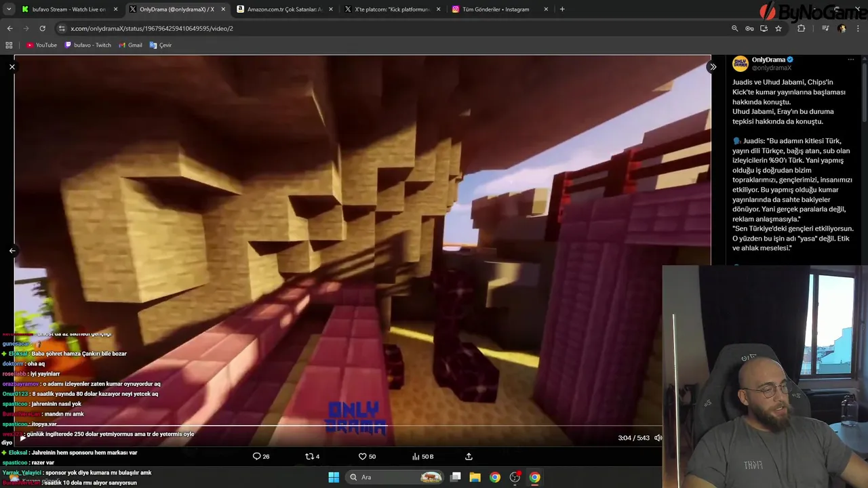868x488 pixels.
Task: Click the Eloksal chat message about Jahrein sponsoru
Action: pos(69,453)
